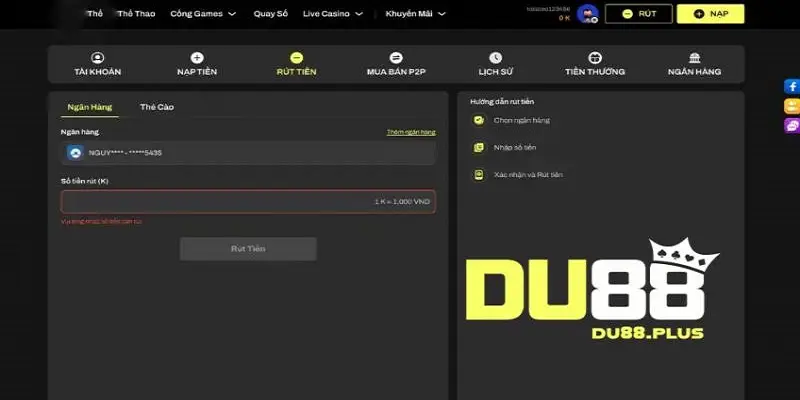Open the Tiền Thưởng gift icon

point(595,58)
